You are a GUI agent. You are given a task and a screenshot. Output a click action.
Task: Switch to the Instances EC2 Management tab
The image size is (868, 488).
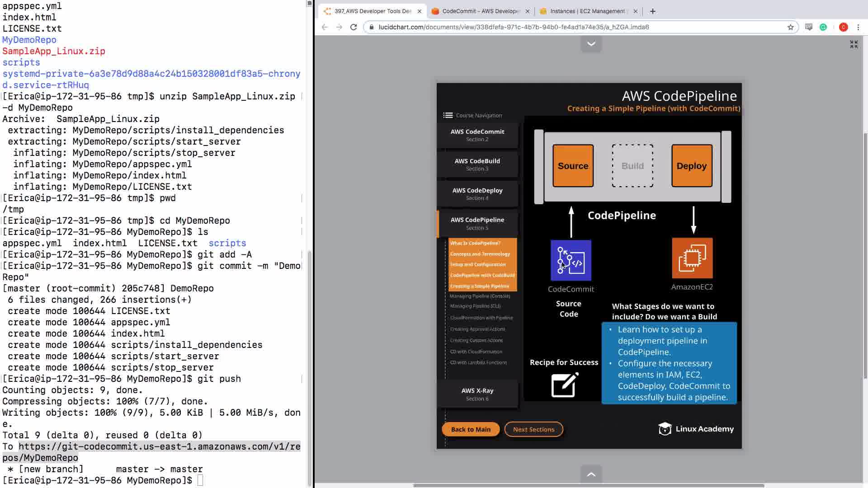(586, 11)
